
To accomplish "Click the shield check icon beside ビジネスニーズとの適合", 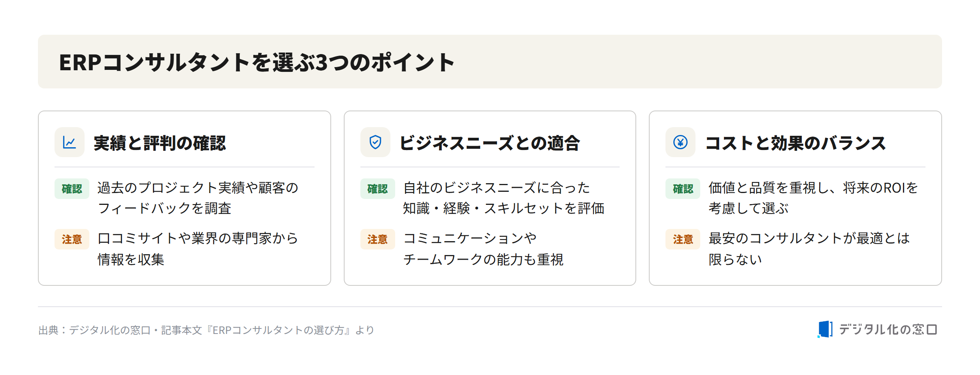I will (375, 142).
